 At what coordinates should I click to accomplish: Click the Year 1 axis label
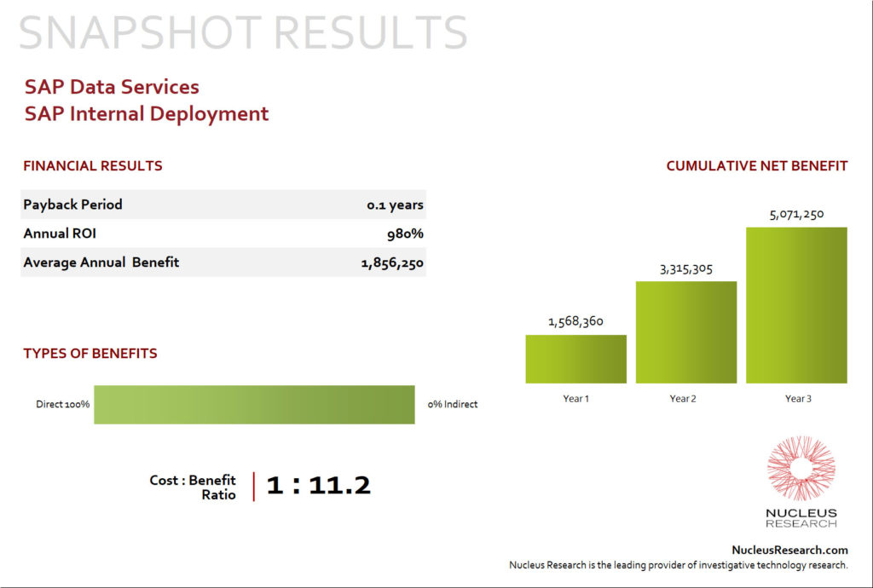(575, 398)
